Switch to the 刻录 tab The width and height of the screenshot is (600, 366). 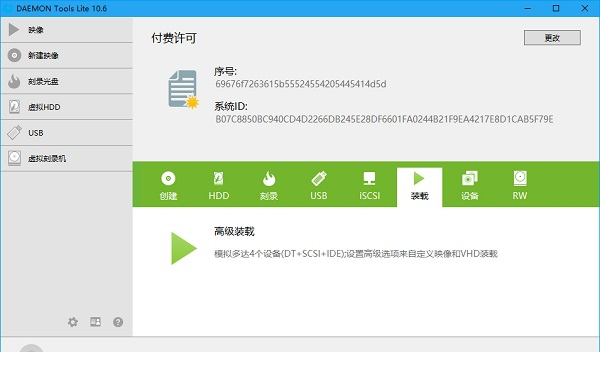269,186
